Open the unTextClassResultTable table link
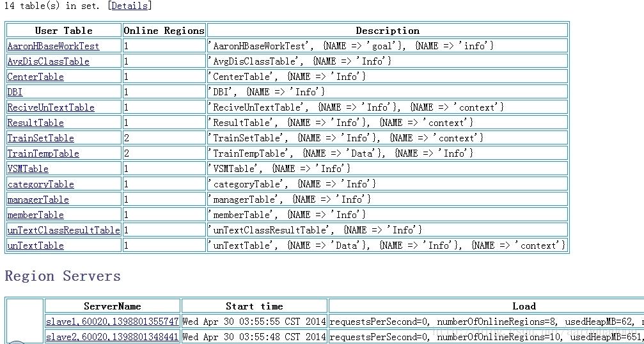Viewport: 644px width, 344px height. [64, 230]
